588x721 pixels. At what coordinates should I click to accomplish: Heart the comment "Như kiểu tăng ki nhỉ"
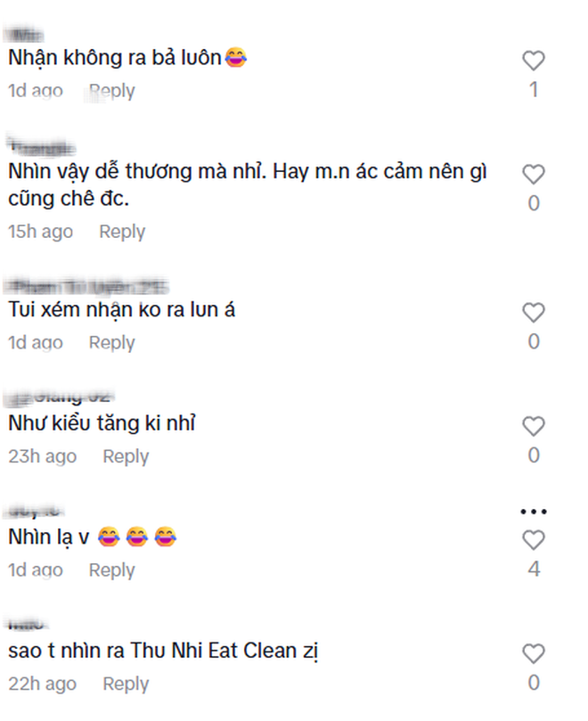point(533,426)
